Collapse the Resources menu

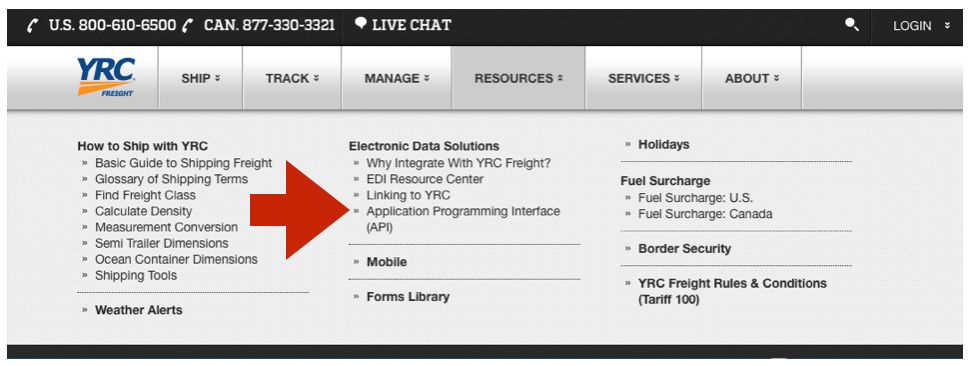pos(519,79)
